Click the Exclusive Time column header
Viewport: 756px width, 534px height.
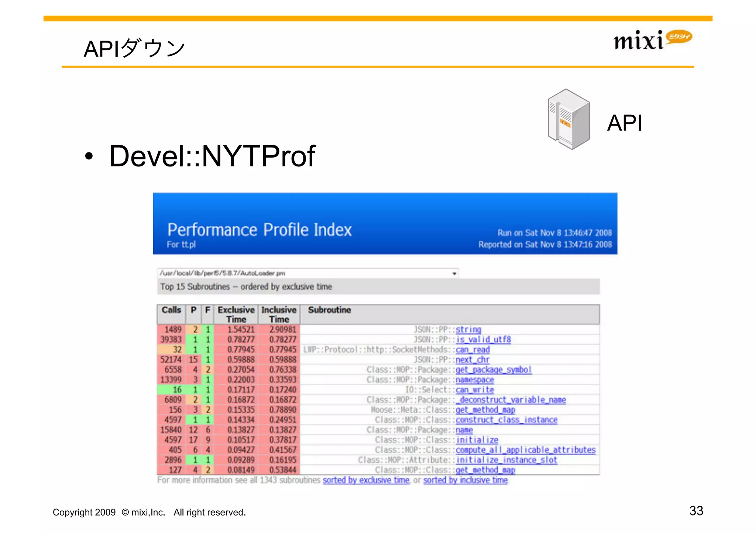click(x=236, y=314)
